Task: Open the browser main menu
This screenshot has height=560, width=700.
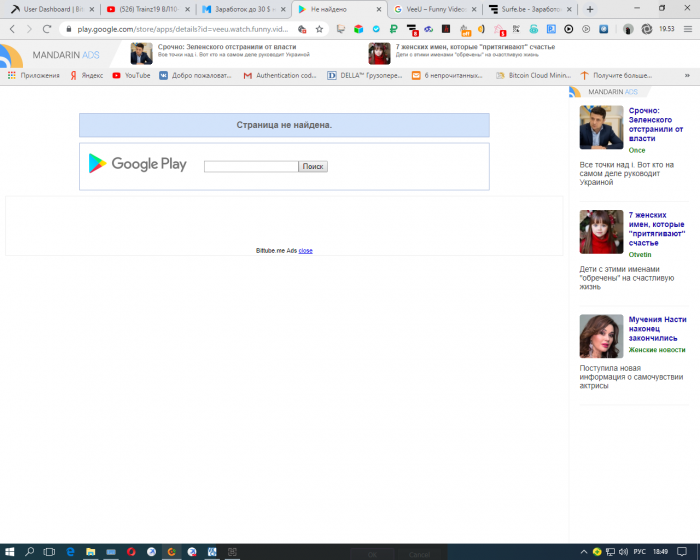Action: 688,29
